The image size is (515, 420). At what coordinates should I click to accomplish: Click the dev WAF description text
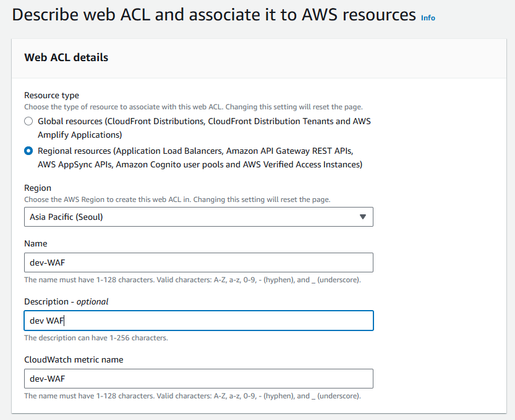[x=42, y=321]
